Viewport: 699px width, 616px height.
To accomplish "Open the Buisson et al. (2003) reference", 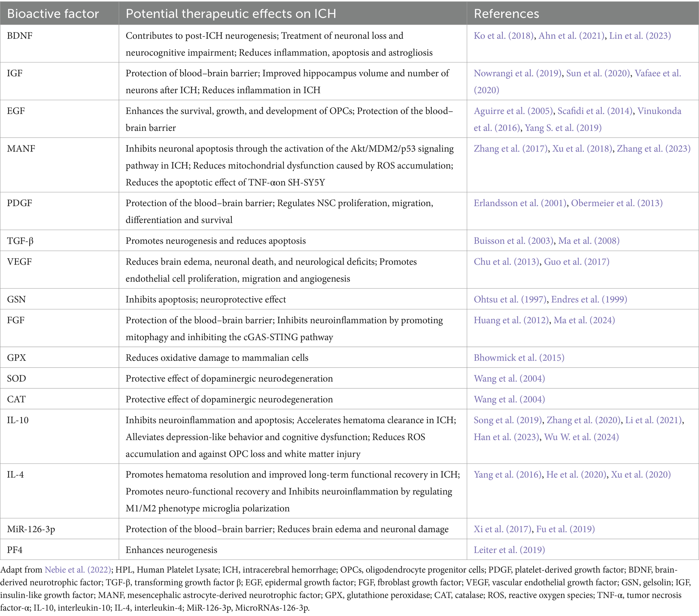I will pos(514,241).
